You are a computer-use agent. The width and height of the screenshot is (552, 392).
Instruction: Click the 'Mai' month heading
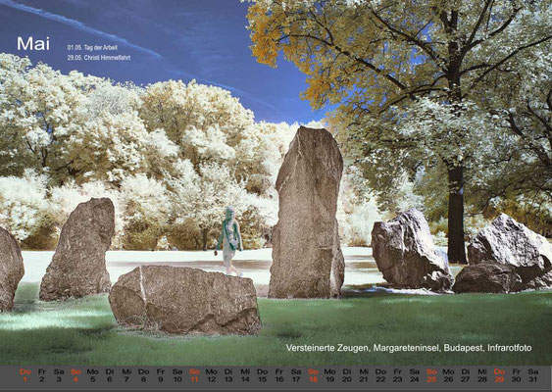[33, 44]
